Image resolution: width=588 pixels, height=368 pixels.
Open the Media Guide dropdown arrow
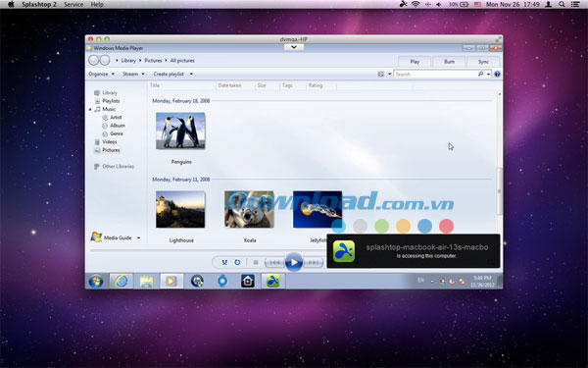(x=138, y=237)
